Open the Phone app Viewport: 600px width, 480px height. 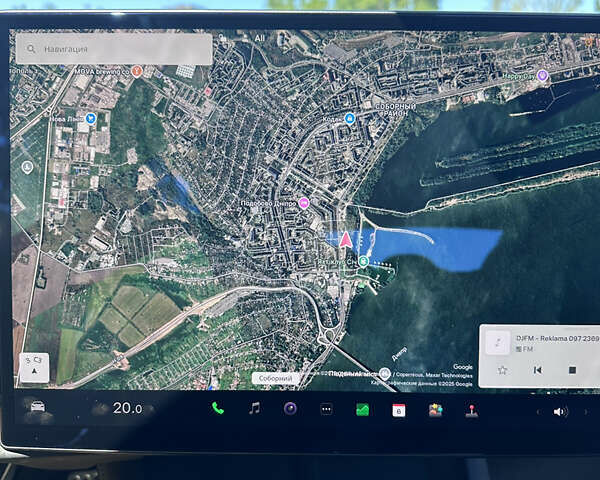pyautogui.click(x=218, y=408)
